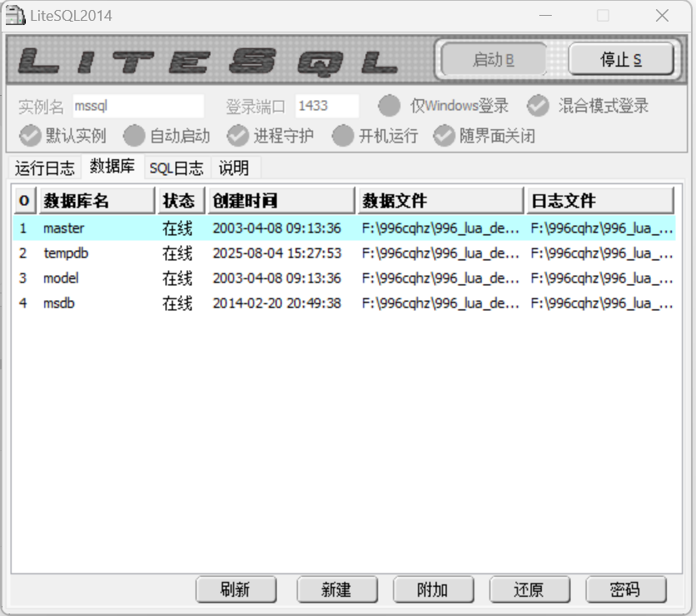This screenshot has height=616, width=696.
Task: Click the LiteSQL2014 title bar app icon
Action: [x=15, y=16]
